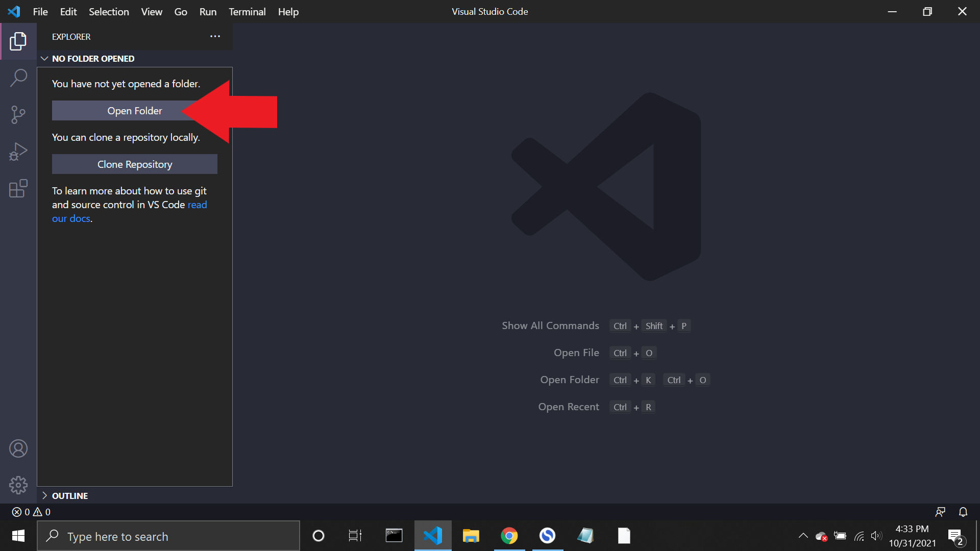This screenshot has height=551, width=980.
Task: Click the errors and warnings status indicator
Action: (30, 512)
